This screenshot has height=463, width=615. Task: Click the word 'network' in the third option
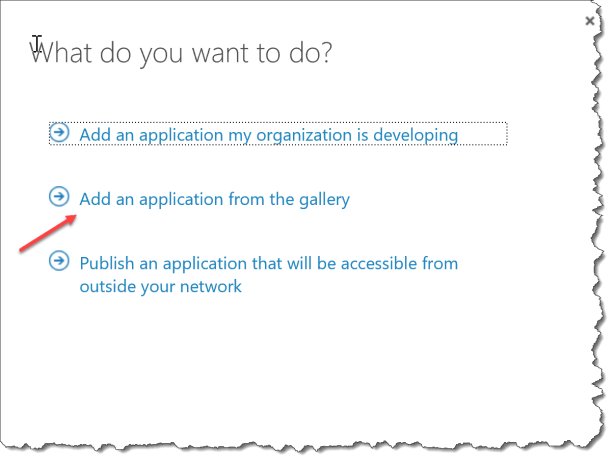(209, 287)
